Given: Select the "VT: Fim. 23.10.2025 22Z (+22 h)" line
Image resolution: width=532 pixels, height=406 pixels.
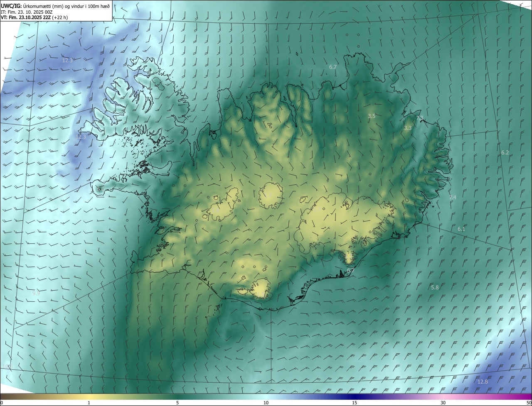Looking at the screenshot, I should [34, 17].
